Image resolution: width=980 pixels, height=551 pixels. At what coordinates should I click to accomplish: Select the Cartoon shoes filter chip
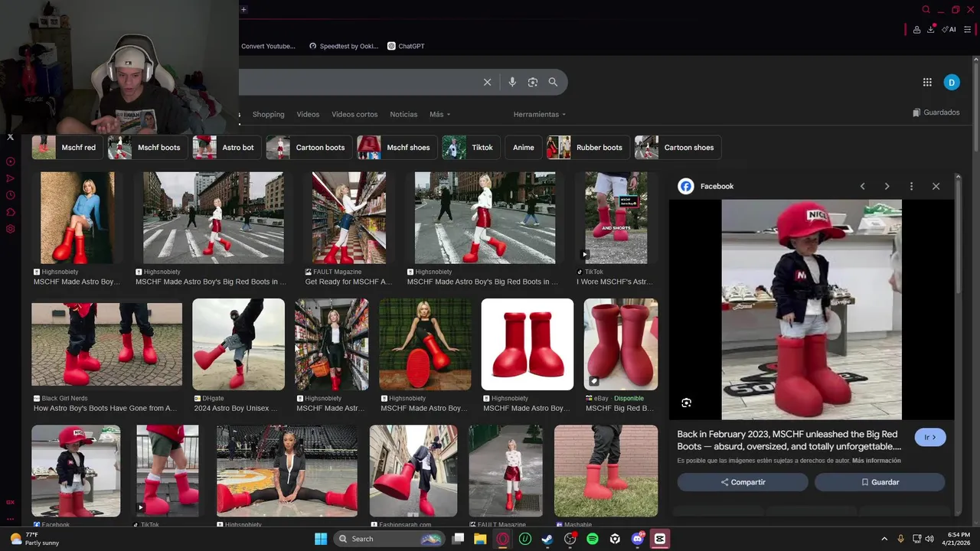[x=677, y=148]
